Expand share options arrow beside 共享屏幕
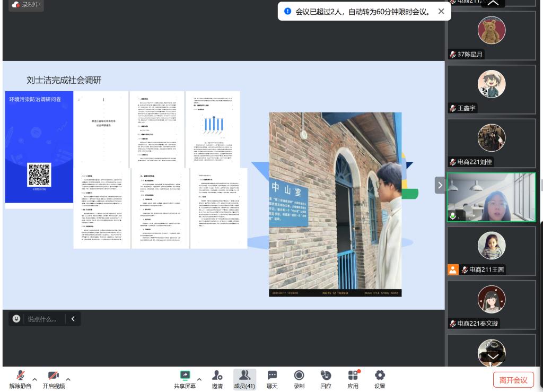543x392 pixels. click(x=199, y=379)
